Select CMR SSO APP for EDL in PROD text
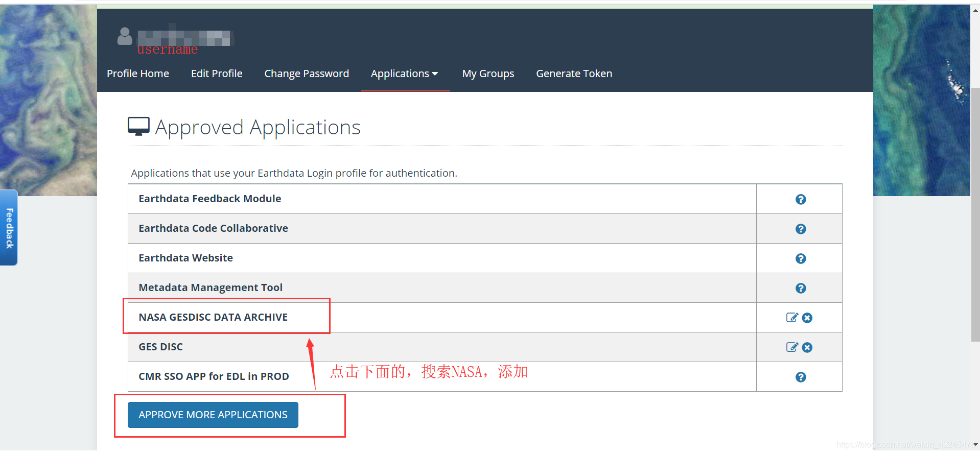980x454 pixels. click(214, 376)
